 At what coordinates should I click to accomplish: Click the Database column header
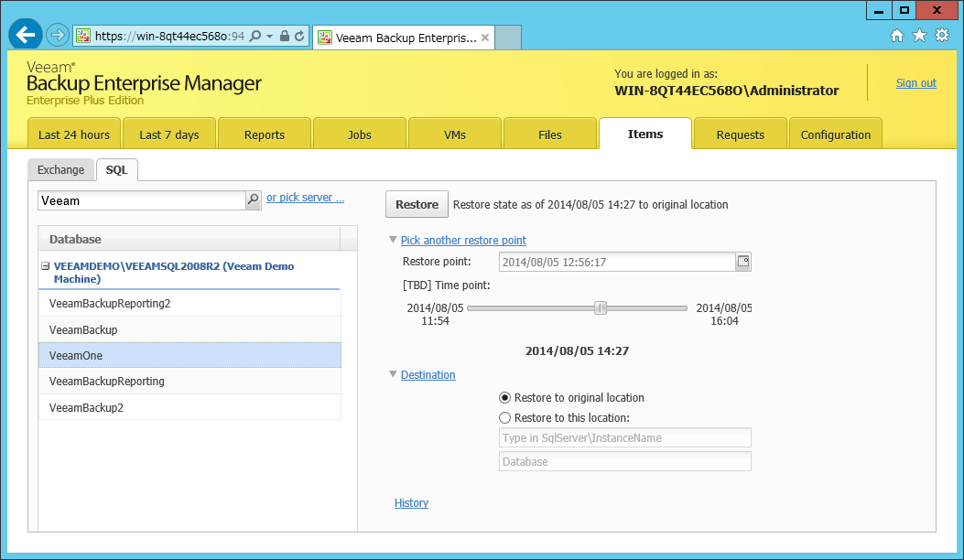(x=190, y=239)
